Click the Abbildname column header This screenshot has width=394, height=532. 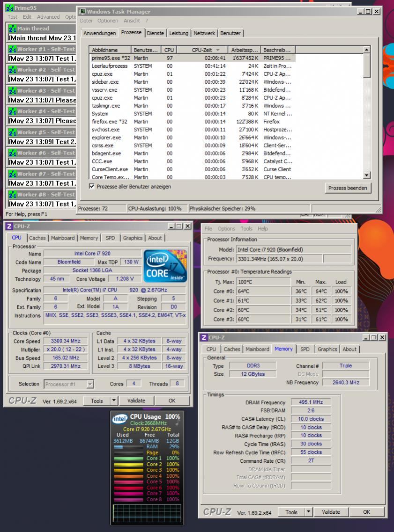coord(110,50)
